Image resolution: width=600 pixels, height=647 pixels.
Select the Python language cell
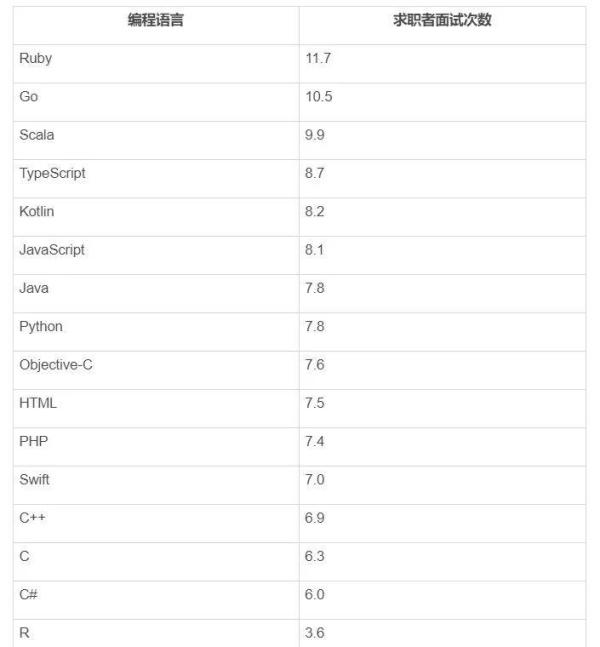pyautogui.click(x=41, y=327)
